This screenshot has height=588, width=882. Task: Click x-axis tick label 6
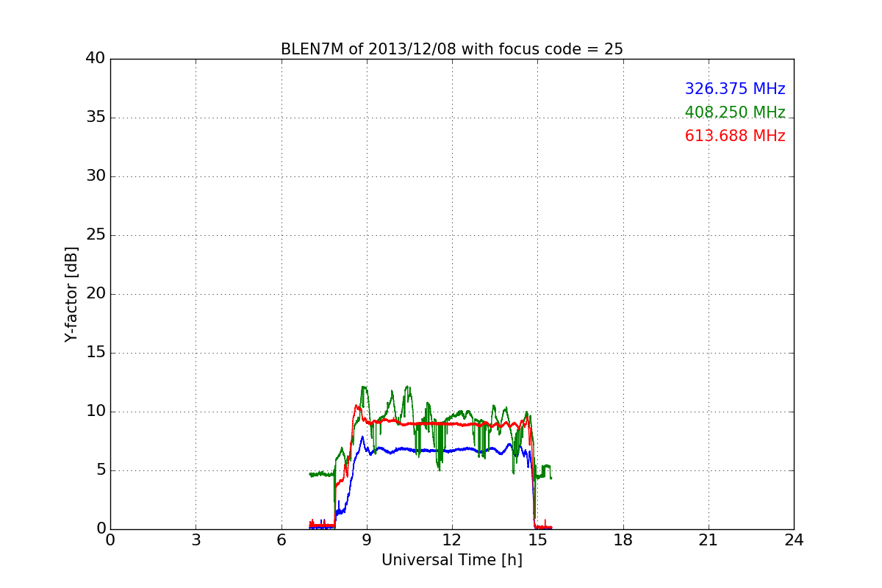click(282, 540)
